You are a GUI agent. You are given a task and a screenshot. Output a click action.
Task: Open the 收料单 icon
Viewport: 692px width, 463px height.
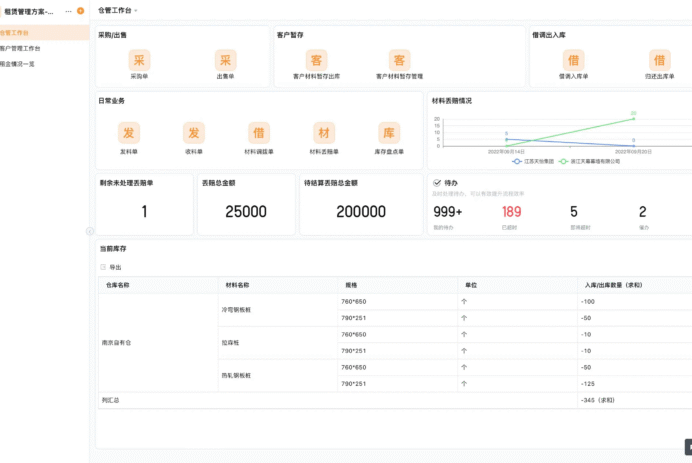(x=194, y=133)
